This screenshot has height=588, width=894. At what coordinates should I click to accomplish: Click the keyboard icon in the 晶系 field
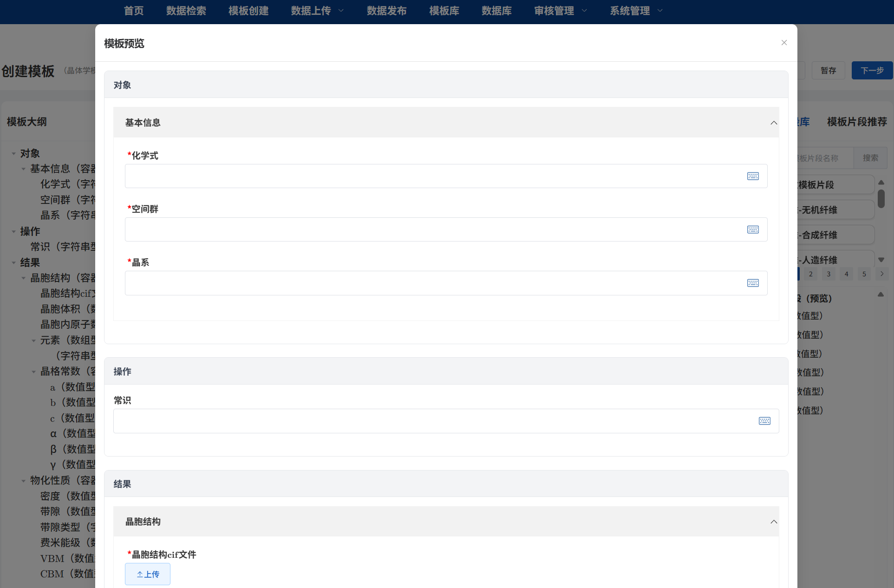point(753,283)
